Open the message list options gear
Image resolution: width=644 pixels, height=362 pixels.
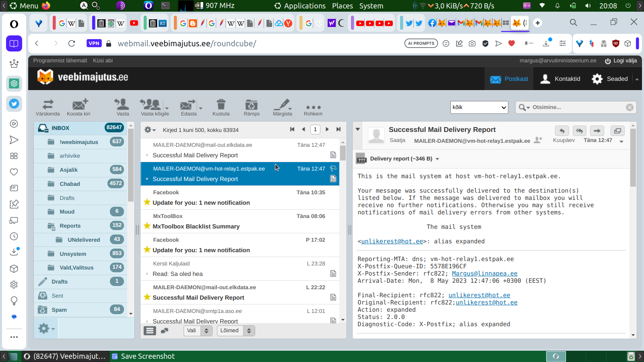150,130
